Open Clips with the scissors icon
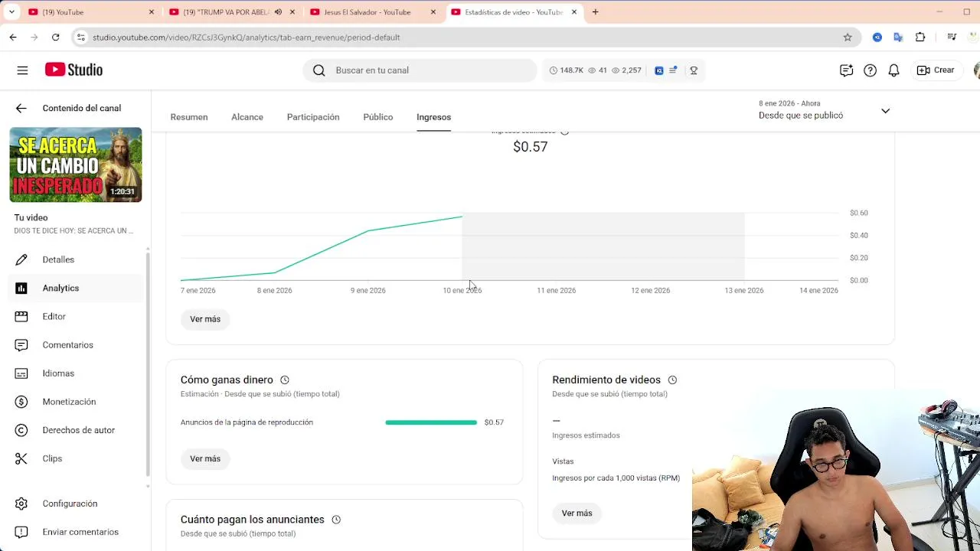The image size is (980, 551). tap(21, 458)
